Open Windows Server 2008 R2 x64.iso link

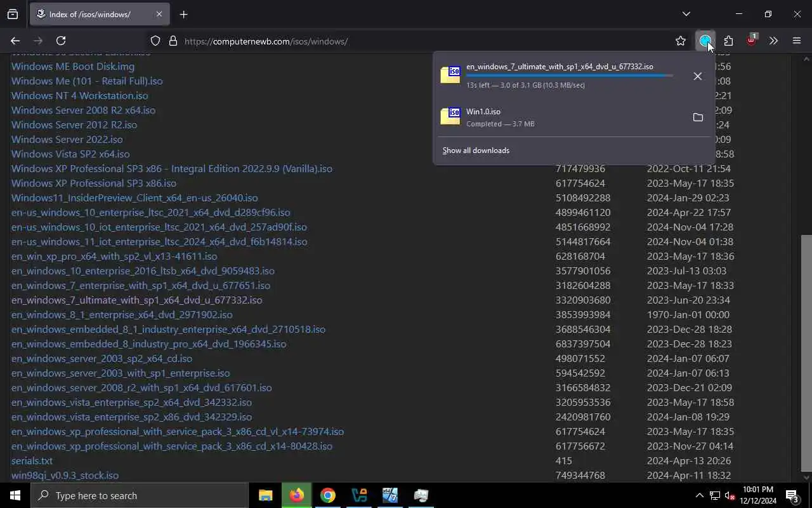[x=83, y=110]
